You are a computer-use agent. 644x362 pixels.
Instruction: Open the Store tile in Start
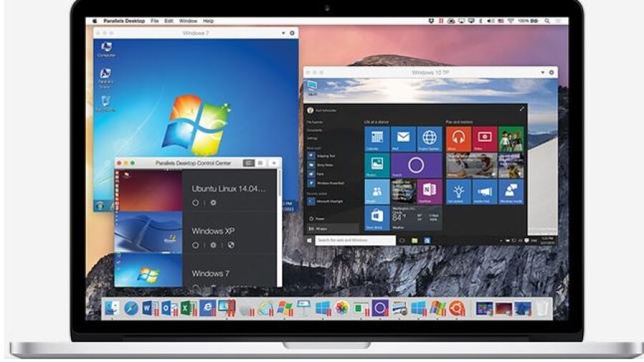pos(377,218)
